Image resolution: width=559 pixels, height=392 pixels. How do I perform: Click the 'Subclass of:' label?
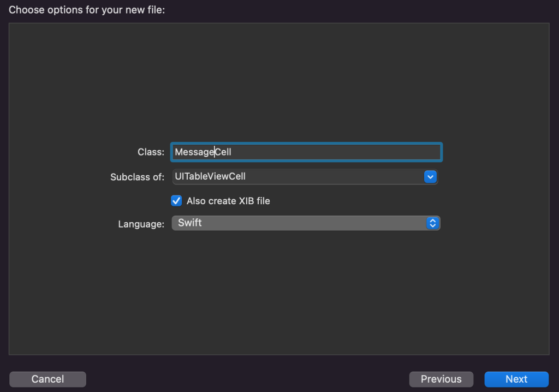coord(137,177)
